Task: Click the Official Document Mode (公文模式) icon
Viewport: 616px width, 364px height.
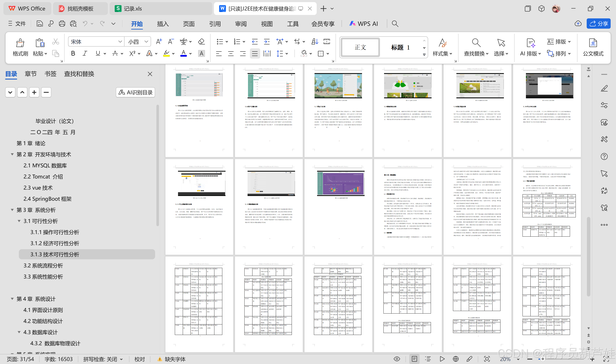Action: point(593,43)
